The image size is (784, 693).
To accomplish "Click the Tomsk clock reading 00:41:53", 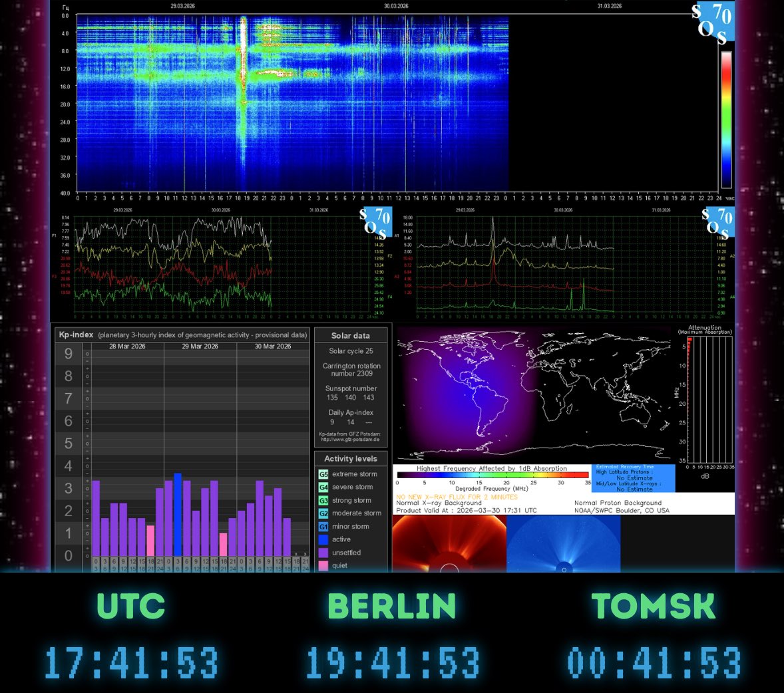I will pyautogui.click(x=654, y=662).
